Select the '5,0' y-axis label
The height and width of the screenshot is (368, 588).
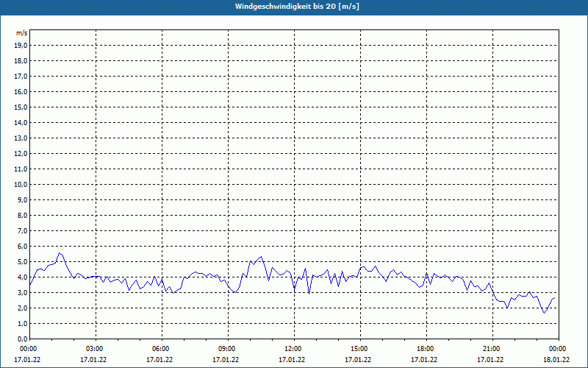click(x=22, y=262)
